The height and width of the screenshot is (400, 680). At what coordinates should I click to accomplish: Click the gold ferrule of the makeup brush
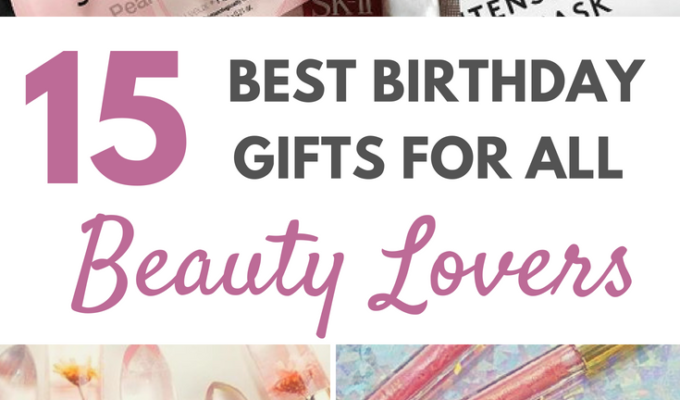(601, 356)
